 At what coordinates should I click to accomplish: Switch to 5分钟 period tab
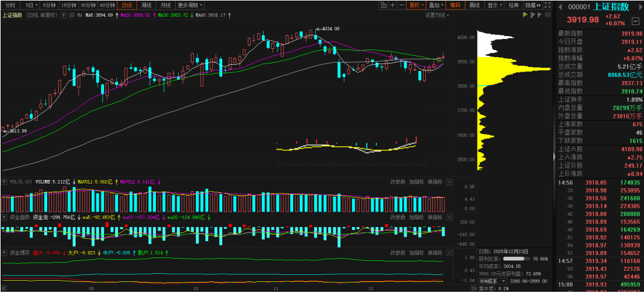point(50,5)
